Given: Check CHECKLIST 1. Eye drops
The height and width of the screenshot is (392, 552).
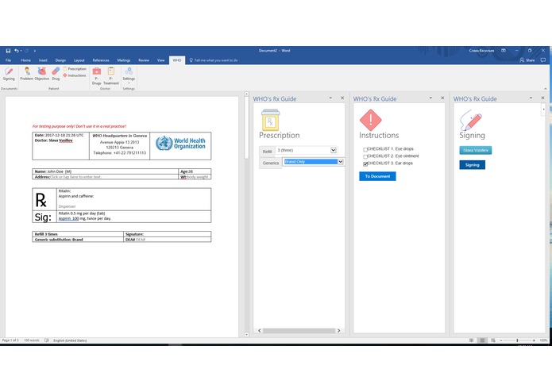Looking at the screenshot, I should click(365, 149).
